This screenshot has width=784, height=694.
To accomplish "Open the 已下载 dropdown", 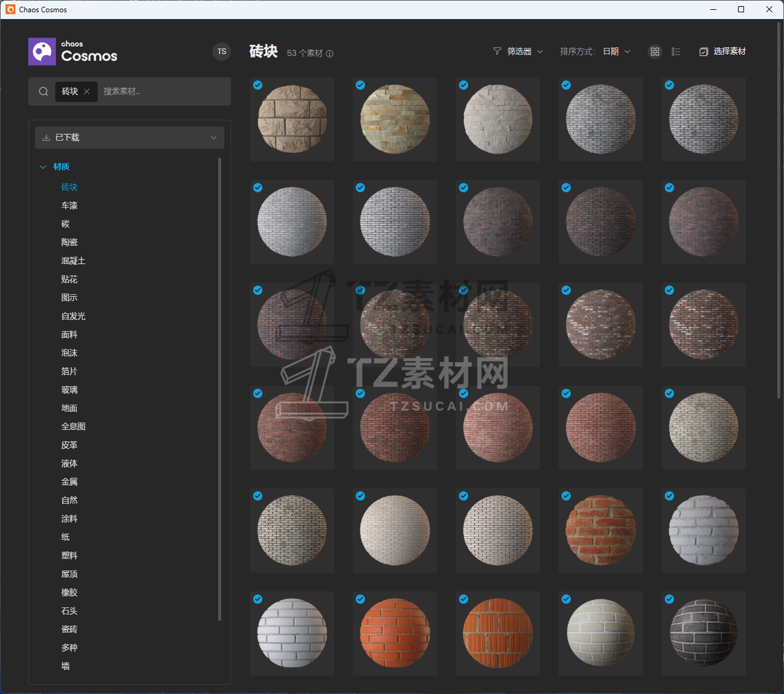I will [x=130, y=138].
